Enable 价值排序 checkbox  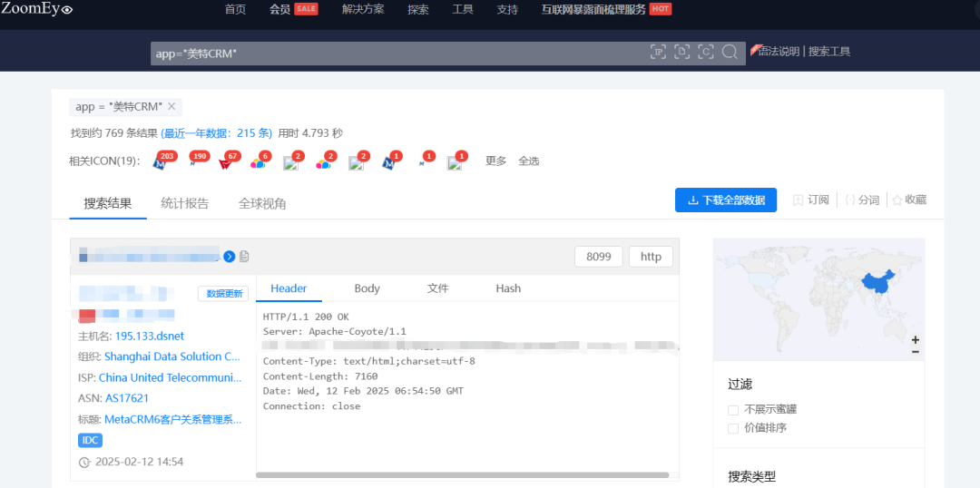[x=733, y=429]
